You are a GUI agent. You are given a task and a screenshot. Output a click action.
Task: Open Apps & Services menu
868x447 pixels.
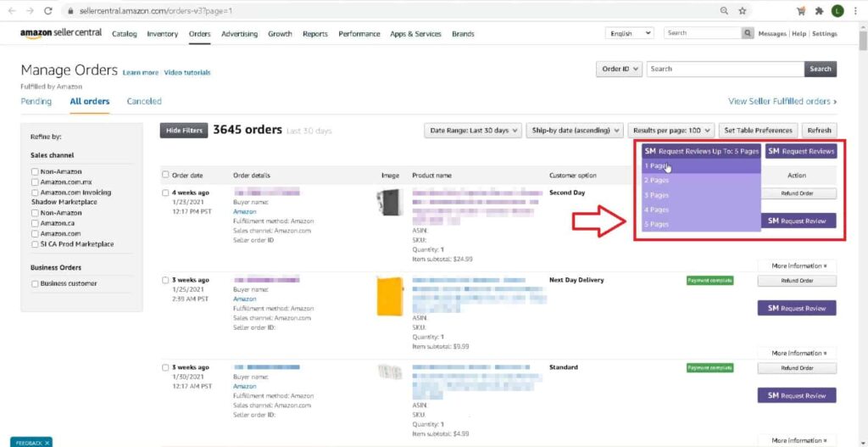click(x=415, y=34)
